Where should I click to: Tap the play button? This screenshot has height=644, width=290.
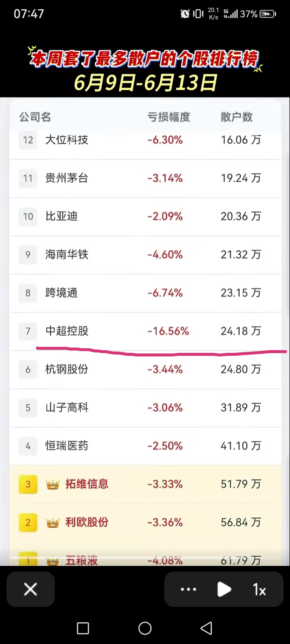[x=224, y=590]
